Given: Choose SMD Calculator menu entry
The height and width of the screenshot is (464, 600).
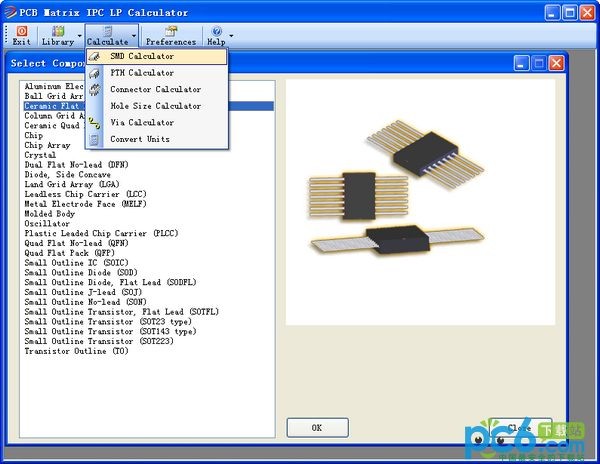Looking at the screenshot, I should 157,57.
